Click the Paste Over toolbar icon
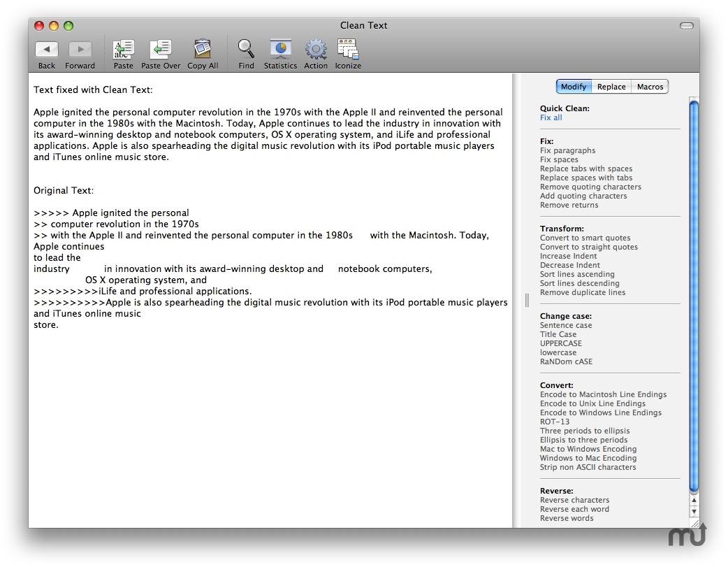Image resolution: width=728 pixels, height=567 pixels. 161,49
